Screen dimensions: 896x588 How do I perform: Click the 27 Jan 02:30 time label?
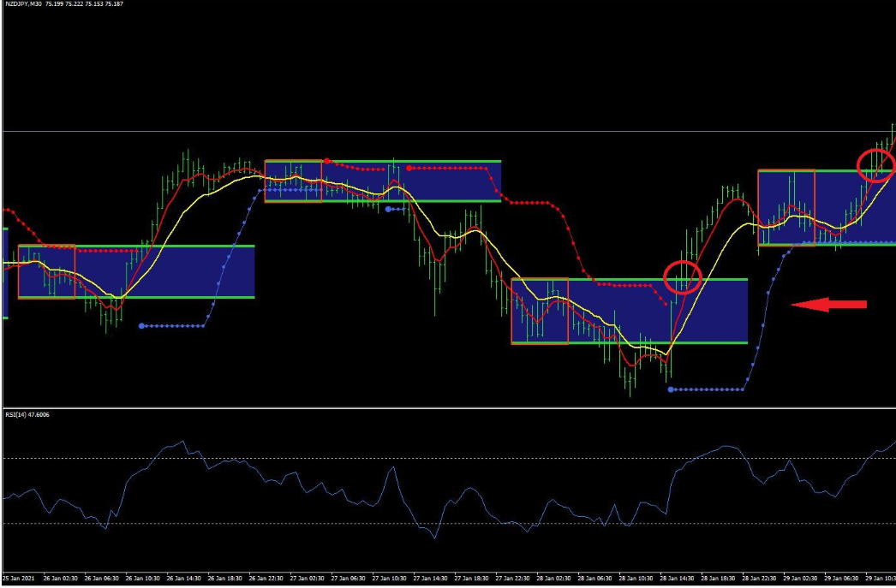(x=308, y=579)
